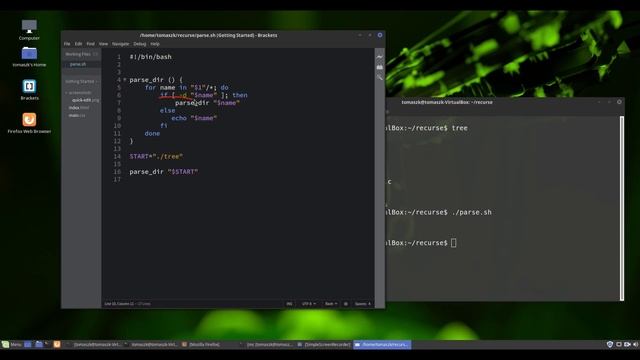Open tomaszk's Home folder on the desktop

[x=29, y=57]
